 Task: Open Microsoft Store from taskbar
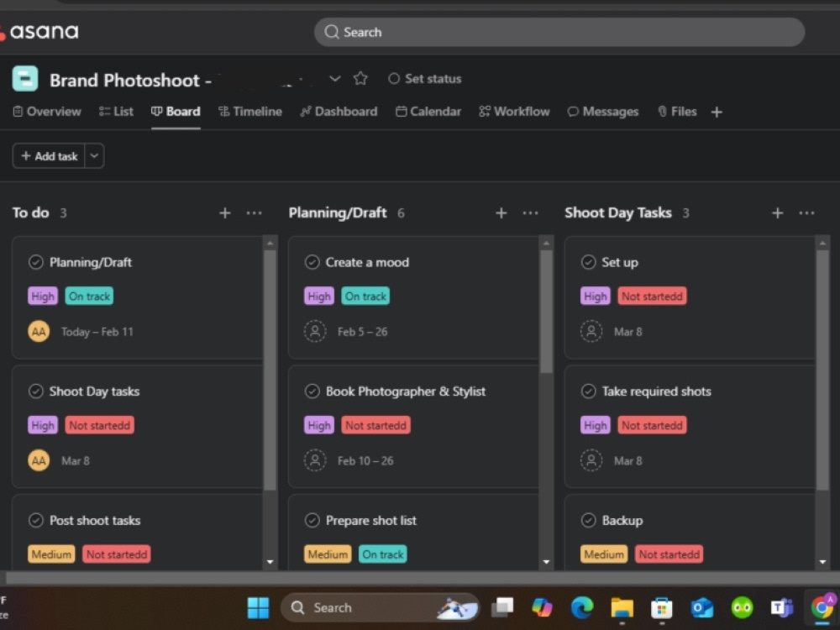coord(662,607)
